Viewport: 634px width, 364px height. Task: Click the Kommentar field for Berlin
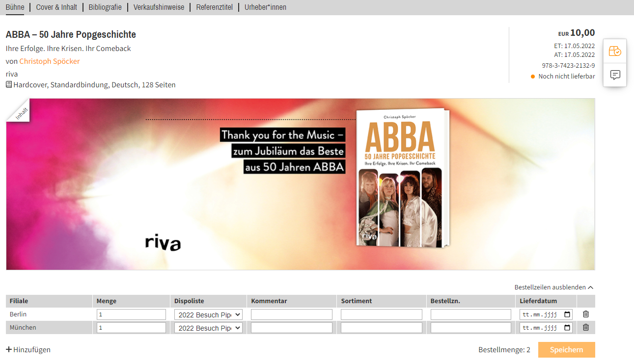tap(292, 314)
